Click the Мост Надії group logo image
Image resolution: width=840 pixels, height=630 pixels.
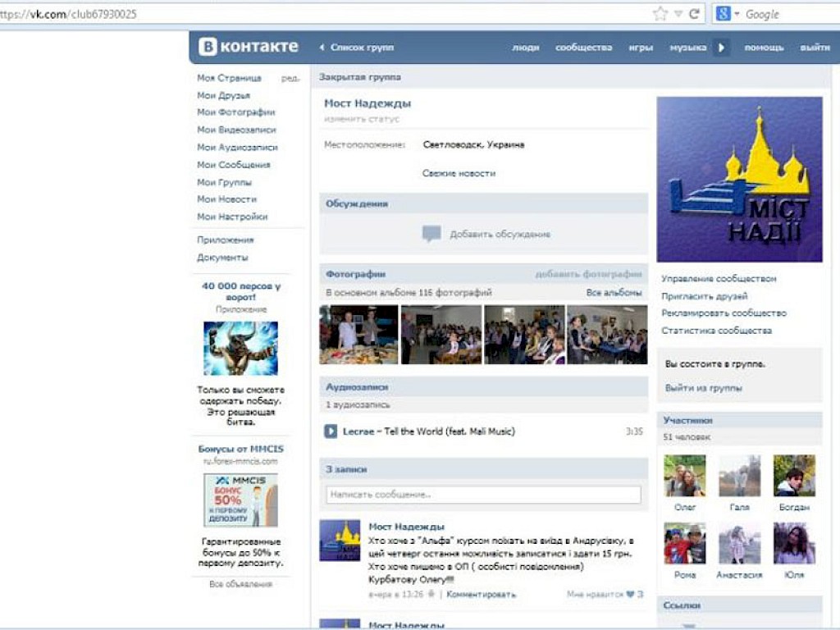click(739, 179)
